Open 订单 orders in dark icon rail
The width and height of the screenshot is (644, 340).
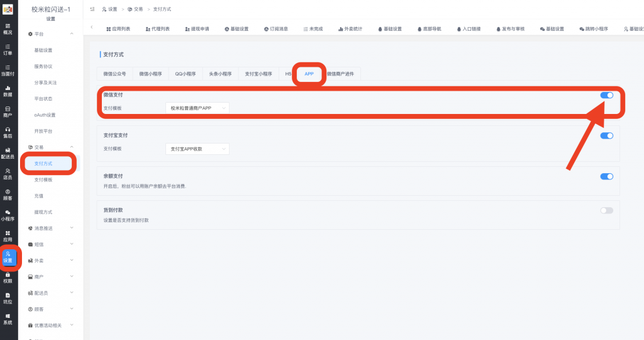8,50
